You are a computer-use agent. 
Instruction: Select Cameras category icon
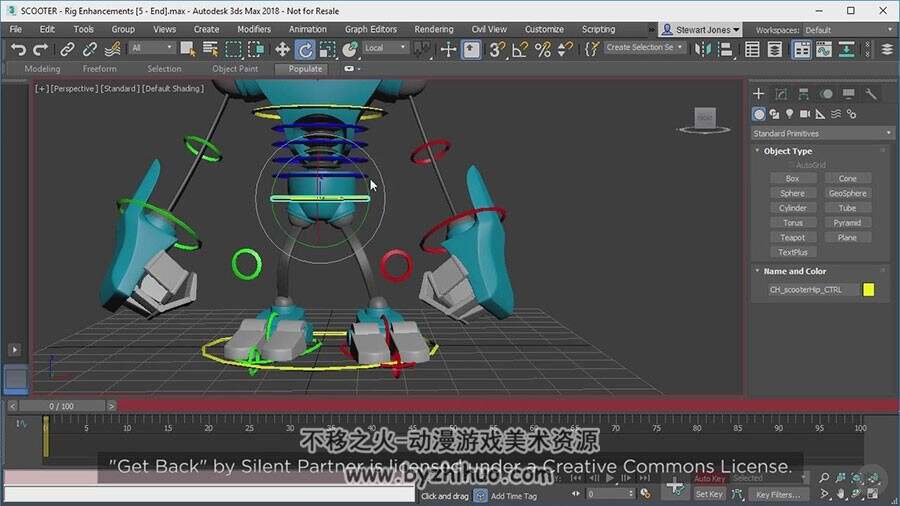(x=805, y=114)
